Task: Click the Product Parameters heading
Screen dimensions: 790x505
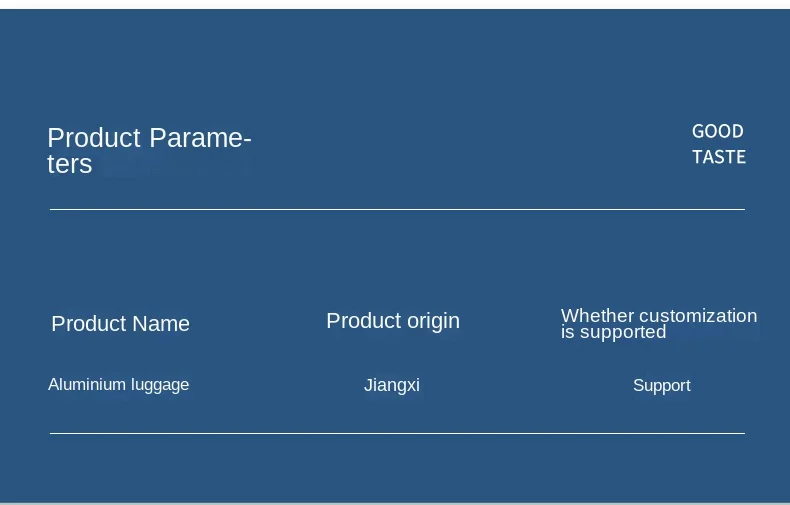Action: [149, 151]
